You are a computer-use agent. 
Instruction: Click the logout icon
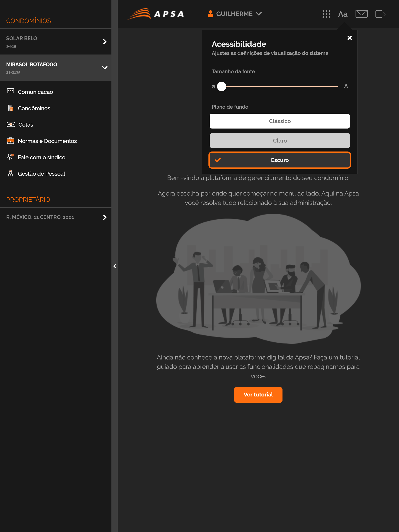[380, 14]
